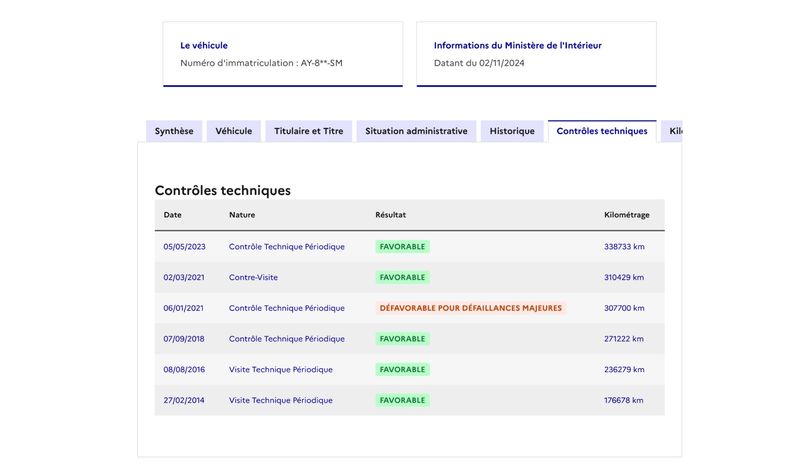The height and width of the screenshot is (466, 800).
Task: Select the Contrôles techniques tab
Action: pyautogui.click(x=602, y=131)
